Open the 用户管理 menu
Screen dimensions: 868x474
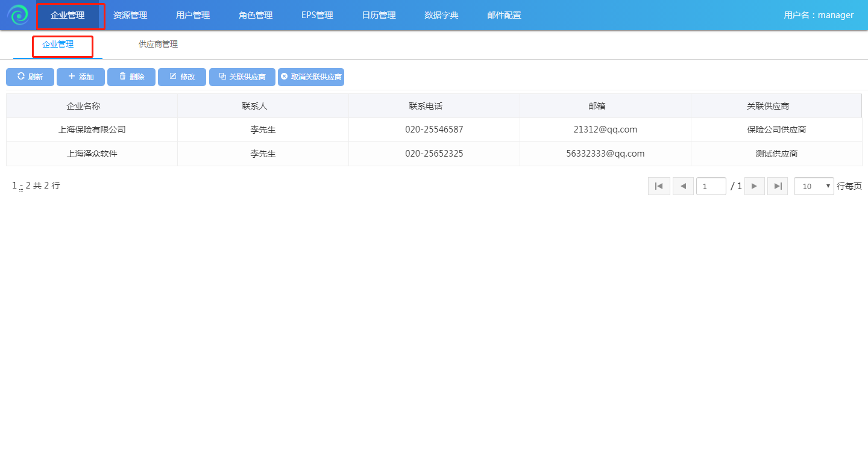193,15
